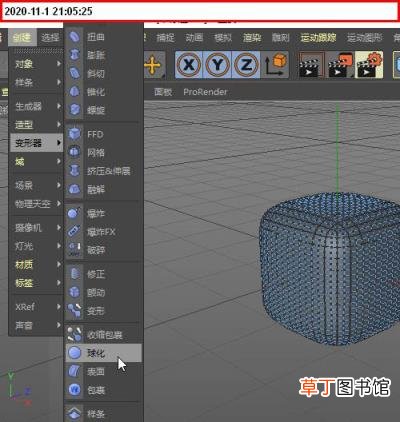Open the 捕捉 (Snap) menu
Screen dimensions: 400x422
165,38
